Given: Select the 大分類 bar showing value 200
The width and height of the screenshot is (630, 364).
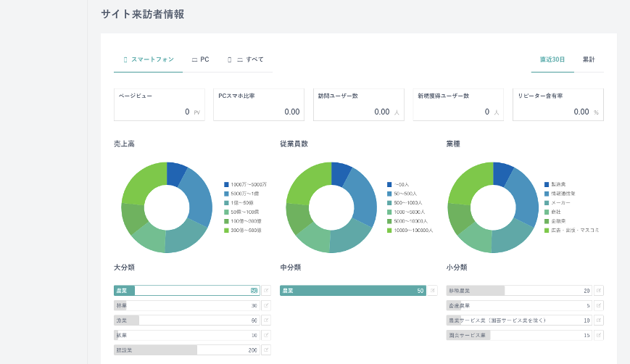Looking at the screenshot, I should coord(187,350).
